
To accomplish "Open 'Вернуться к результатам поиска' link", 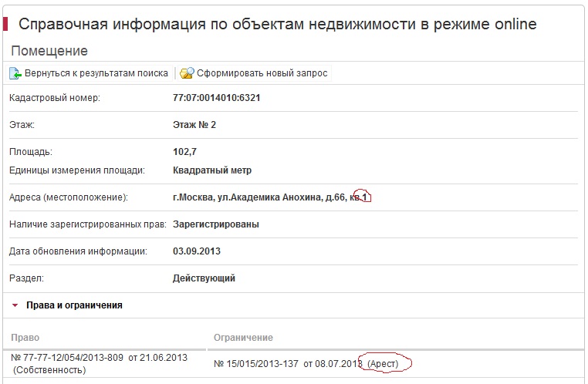I will (x=96, y=73).
